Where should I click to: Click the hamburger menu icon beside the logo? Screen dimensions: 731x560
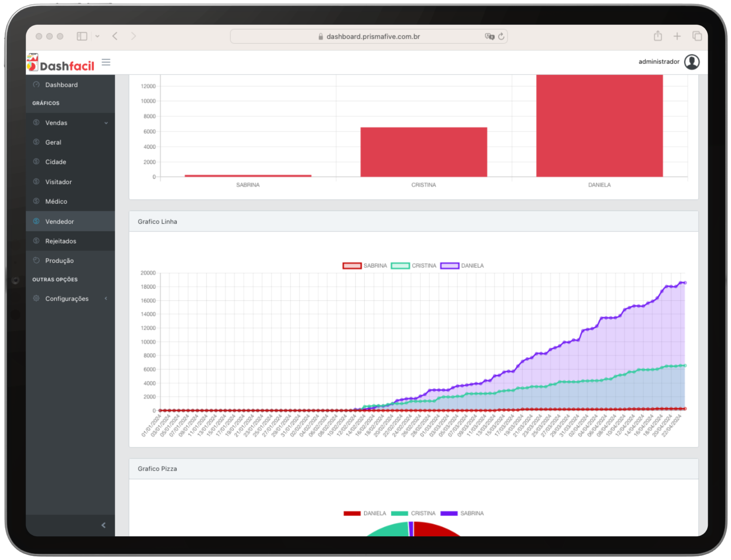tap(106, 62)
